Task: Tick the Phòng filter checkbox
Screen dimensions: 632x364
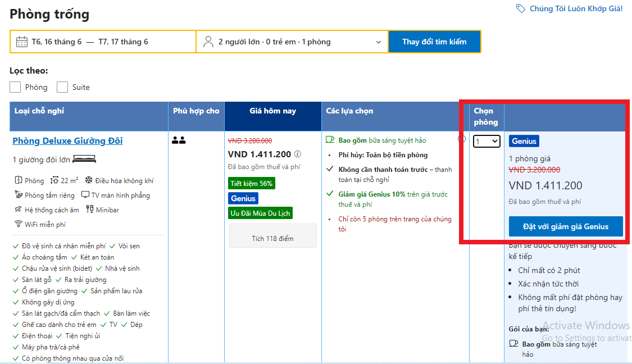Action: pos(15,87)
